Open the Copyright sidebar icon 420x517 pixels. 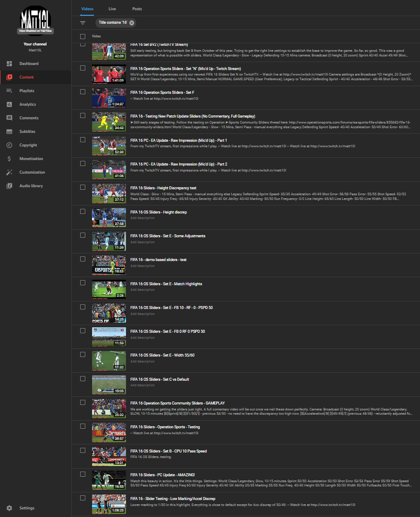[9, 145]
